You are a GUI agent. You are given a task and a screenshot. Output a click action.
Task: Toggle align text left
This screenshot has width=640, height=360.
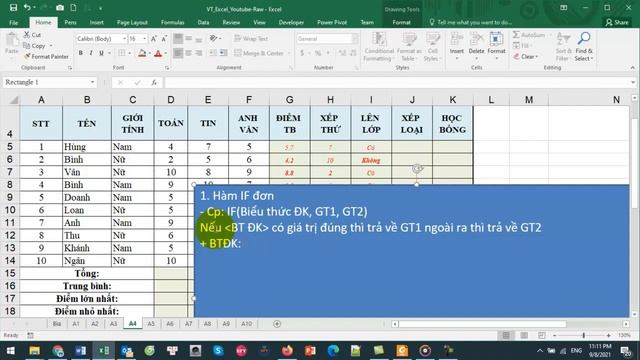[178, 53]
